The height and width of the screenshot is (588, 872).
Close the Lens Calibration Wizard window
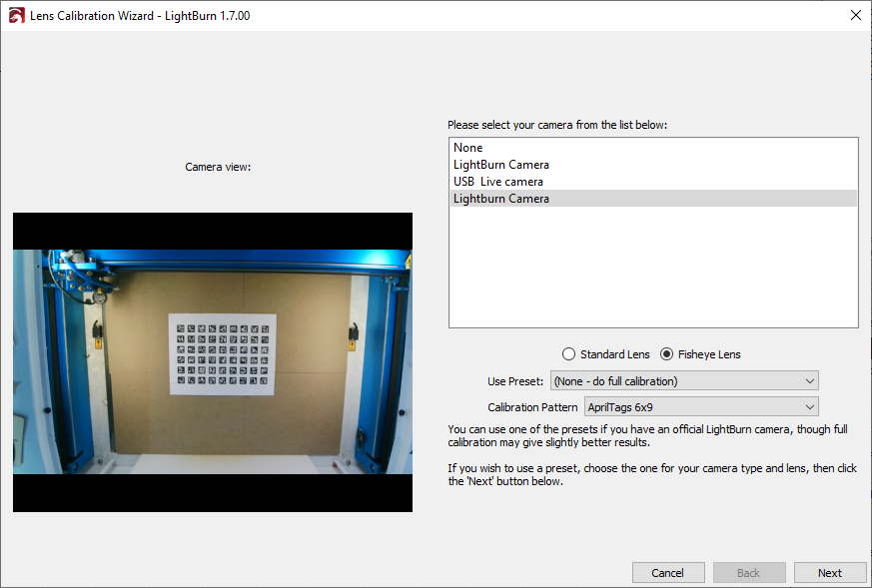point(856,15)
